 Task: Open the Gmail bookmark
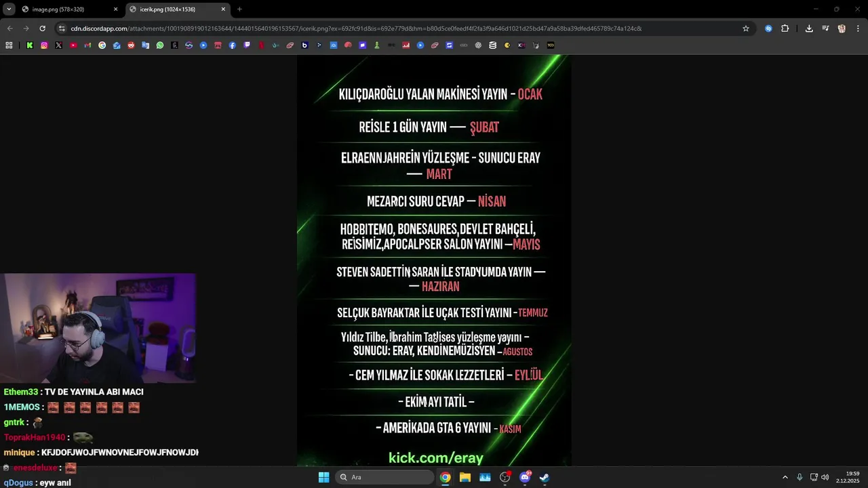tap(87, 45)
